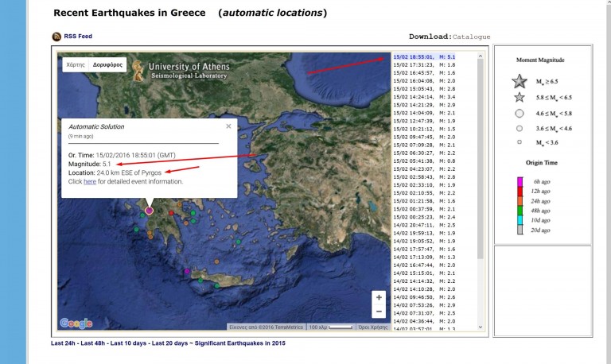Click the magenta marker west of Crete
The height and width of the screenshot is (364, 611).
pyautogui.click(x=187, y=271)
